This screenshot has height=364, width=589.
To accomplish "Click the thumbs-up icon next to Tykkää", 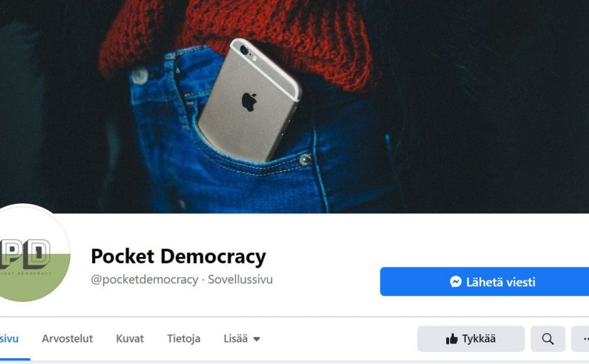I will coord(451,339).
